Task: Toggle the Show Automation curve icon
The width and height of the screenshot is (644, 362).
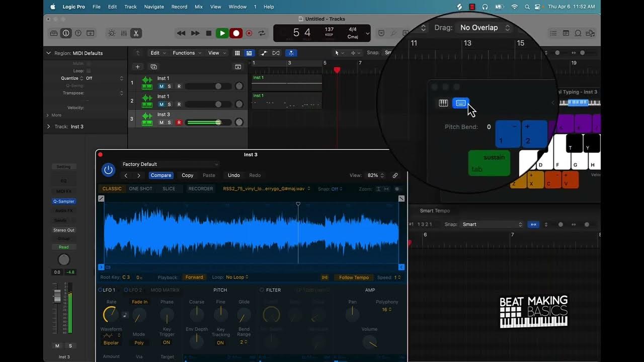Action: (x=264, y=53)
